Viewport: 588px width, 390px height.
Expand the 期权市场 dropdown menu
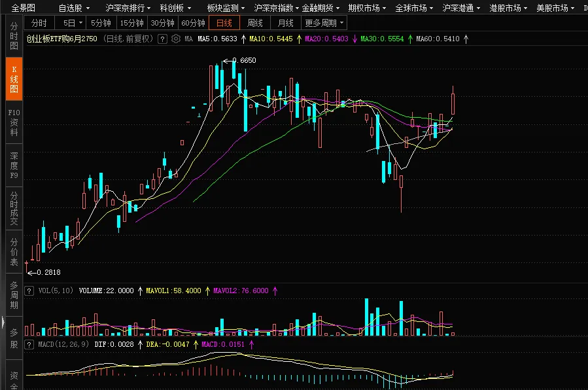click(x=367, y=8)
